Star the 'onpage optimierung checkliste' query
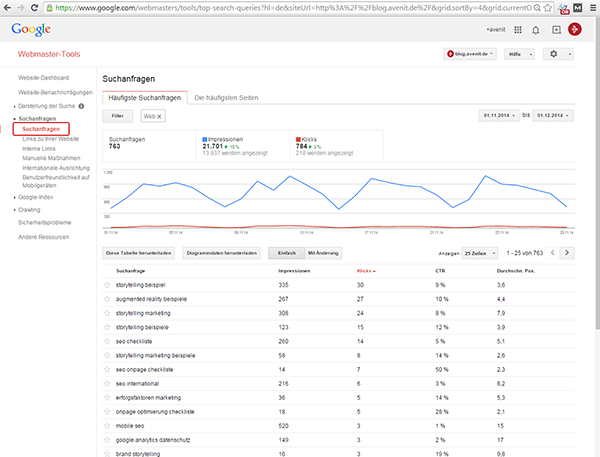 click(107, 412)
